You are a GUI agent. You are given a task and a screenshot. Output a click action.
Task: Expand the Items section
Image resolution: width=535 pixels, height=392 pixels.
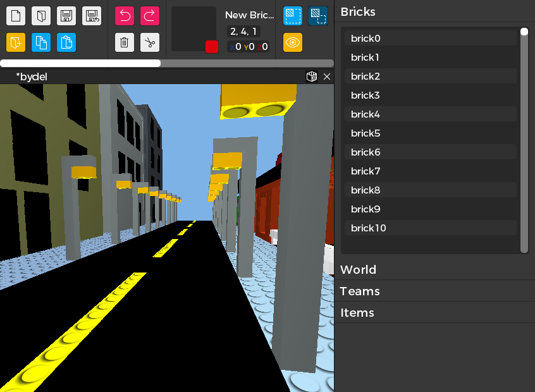(x=357, y=313)
